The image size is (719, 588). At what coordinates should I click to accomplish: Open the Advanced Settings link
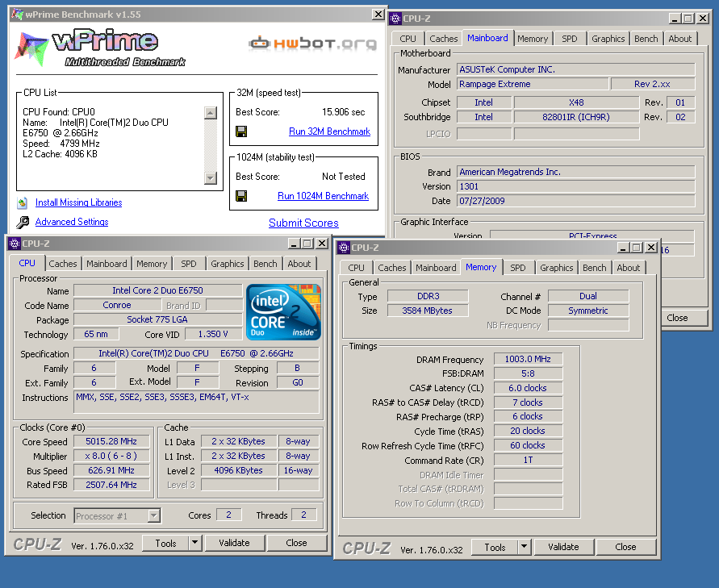[x=72, y=222]
